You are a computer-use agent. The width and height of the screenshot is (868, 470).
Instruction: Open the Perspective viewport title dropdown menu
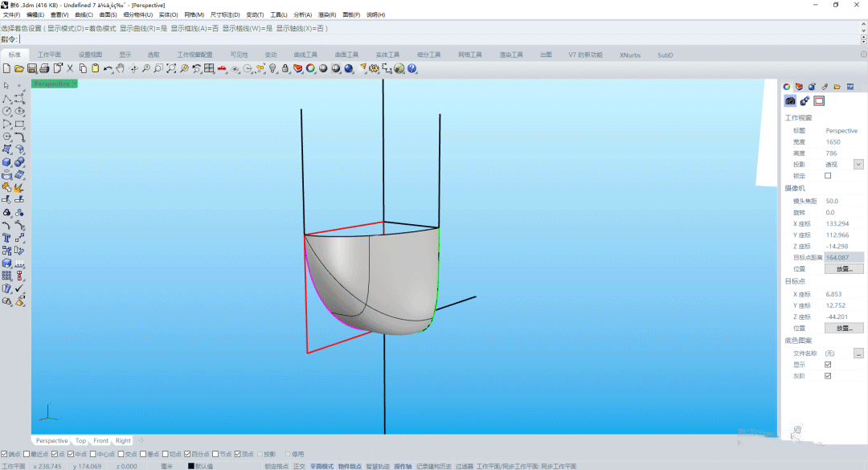(74, 84)
